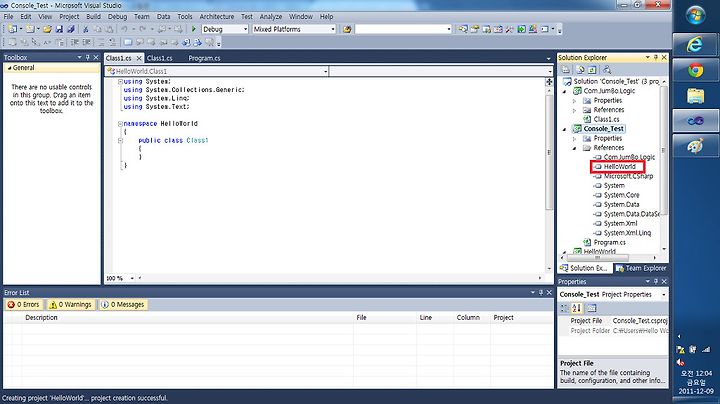Click Solution Explorer's View Class Diagram icon
This screenshot has width=720, height=404.
coord(607,70)
